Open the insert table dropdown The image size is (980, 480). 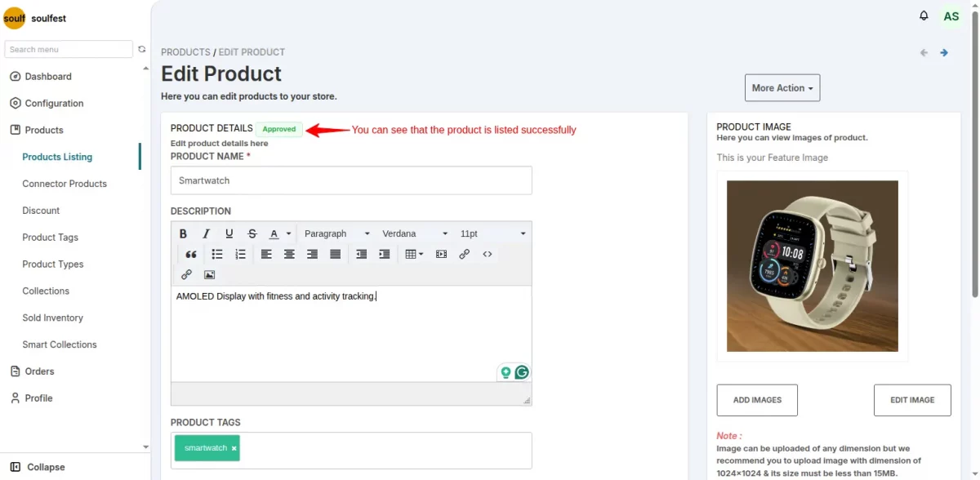(x=414, y=254)
